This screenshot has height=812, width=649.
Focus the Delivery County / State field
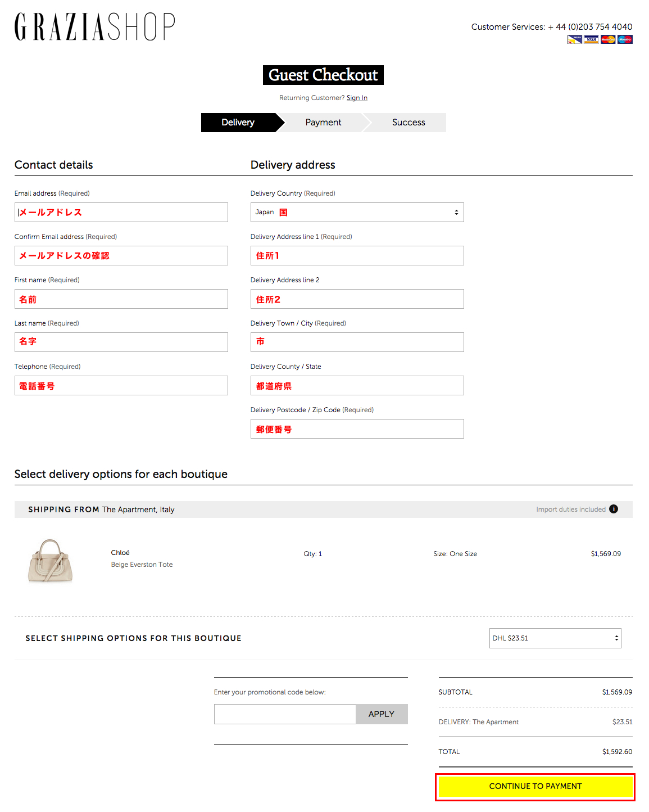click(x=357, y=385)
